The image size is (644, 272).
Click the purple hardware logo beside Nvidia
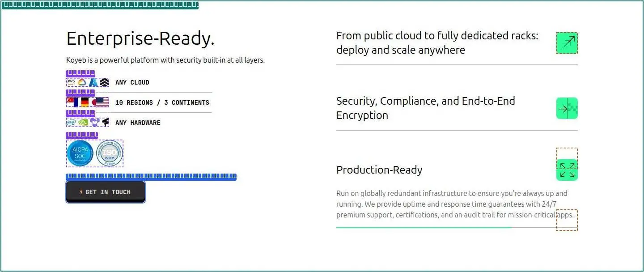tap(94, 122)
